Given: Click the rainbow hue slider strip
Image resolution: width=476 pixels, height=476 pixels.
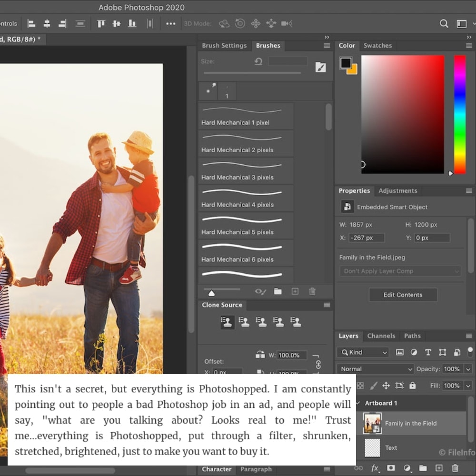Looking at the screenshot, I should pyautogui.click(x=459, y=114).
